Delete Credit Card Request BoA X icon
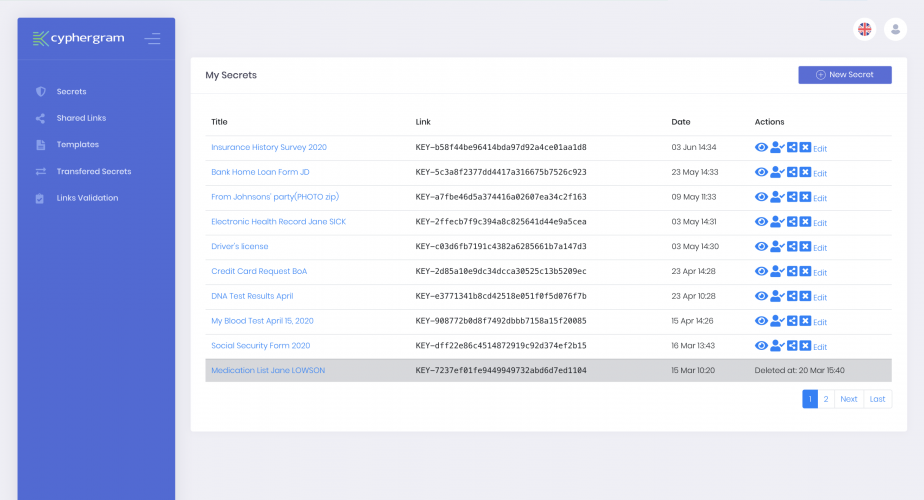The height and width of the screenshot is (500, 924). 806,271
